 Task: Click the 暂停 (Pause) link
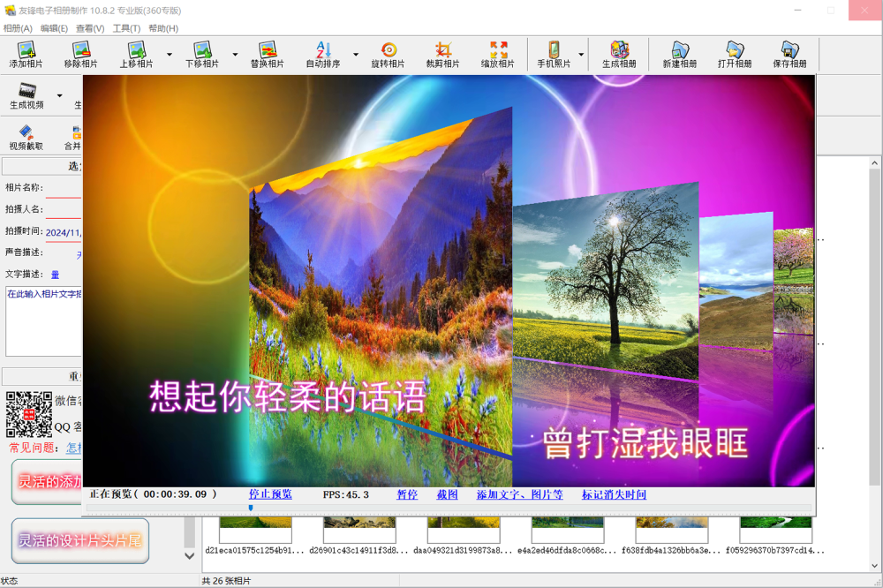coord(407,494)
